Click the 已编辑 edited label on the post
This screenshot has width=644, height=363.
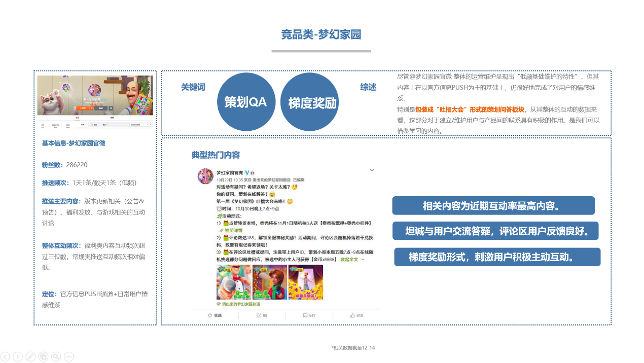point(298,180)
